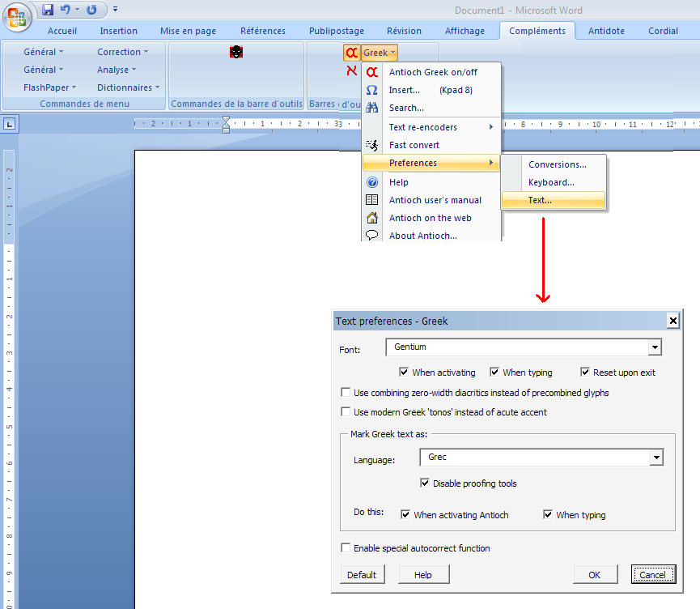The image size is (700, 609).
Task: Choose Insert... (Kpad 8) menu item
Action: [x=431, y=90]
